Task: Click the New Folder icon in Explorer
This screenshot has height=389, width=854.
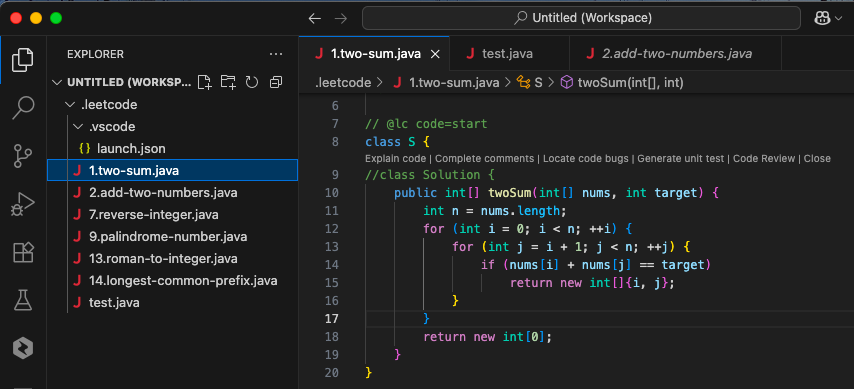Action: [228, 82]
